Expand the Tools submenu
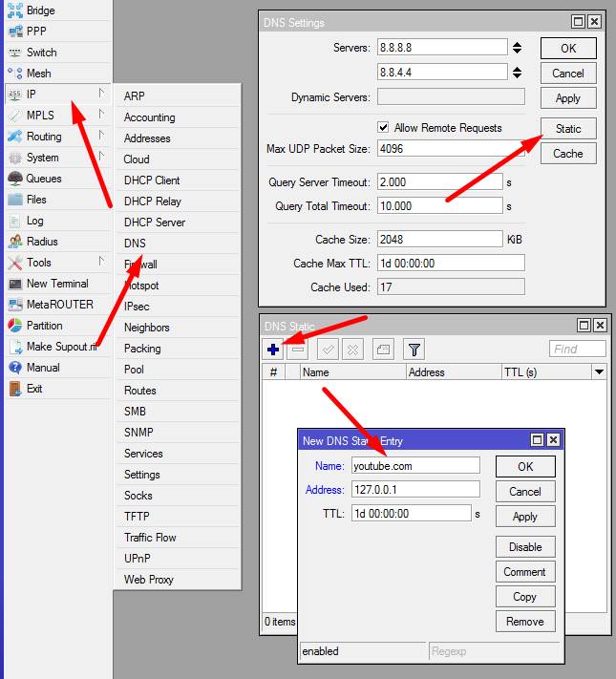 [39, 263]
